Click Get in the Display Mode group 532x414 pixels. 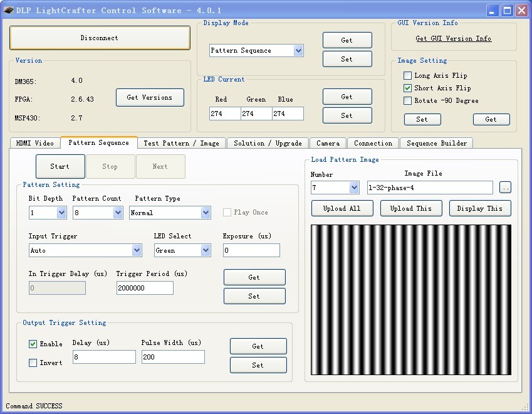point(347,40)
